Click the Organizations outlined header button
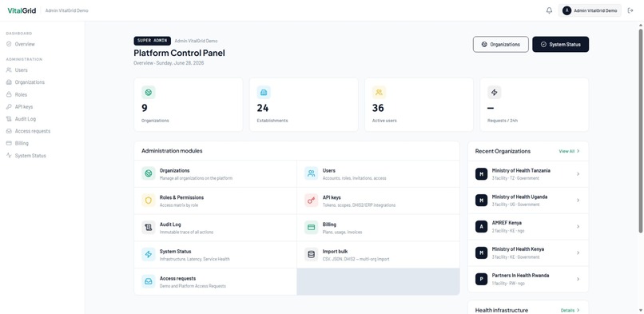The image size is (644, 314). (x=501, y=44)
